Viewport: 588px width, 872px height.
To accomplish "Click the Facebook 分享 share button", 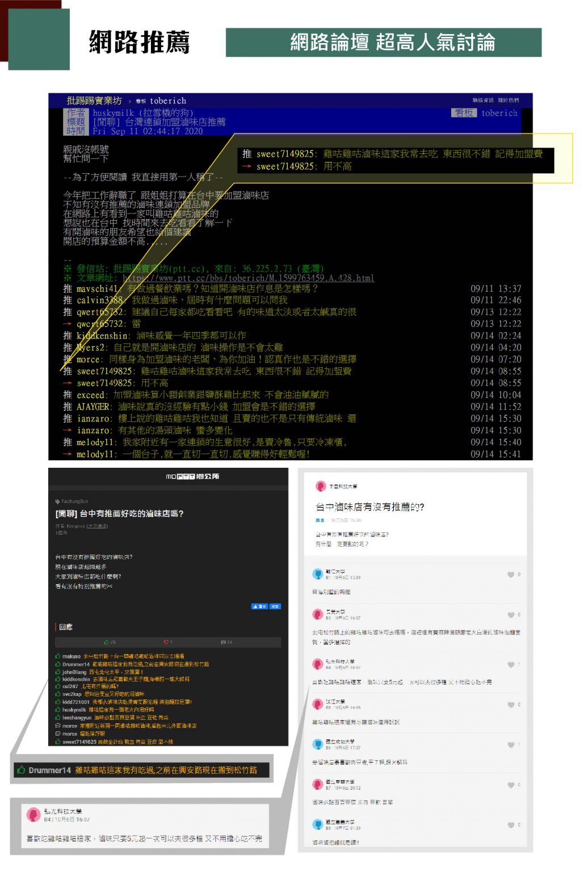I will point(275,606).
